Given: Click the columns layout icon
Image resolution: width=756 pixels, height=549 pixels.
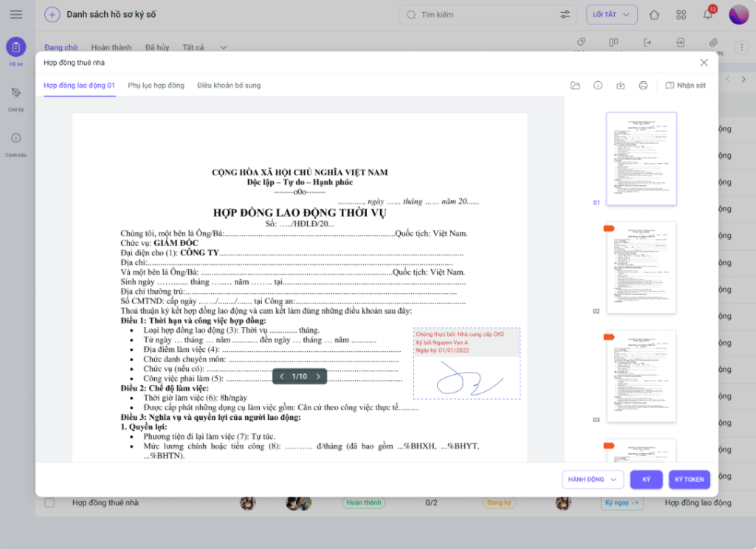Looking at the screenshot, I should [x=614, y=42].
